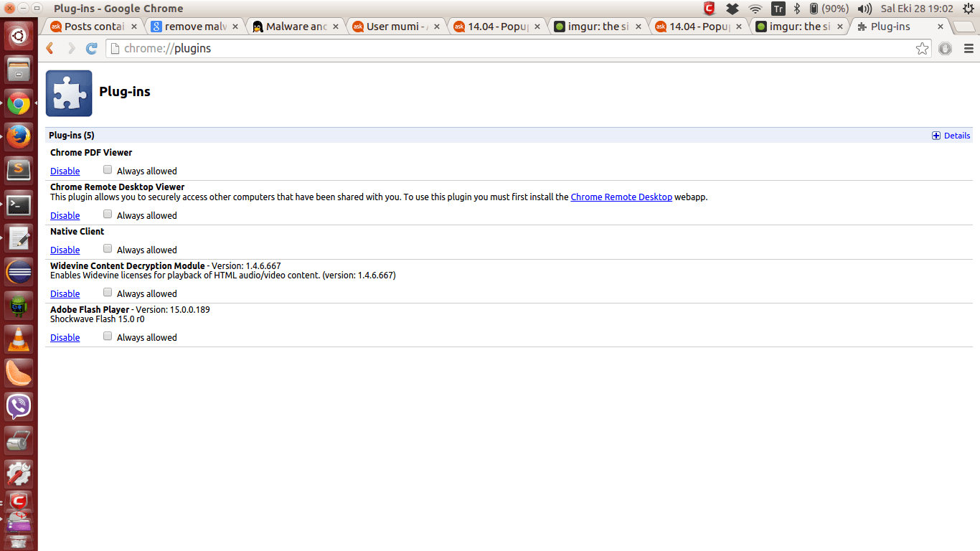Open the Bluetooth indicator menu
The width and height of the screenshot is (980, 551).
click(x=796, y=9)
